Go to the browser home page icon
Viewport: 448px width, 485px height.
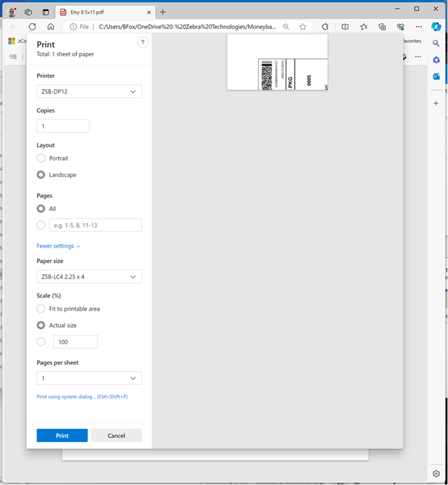51,27
